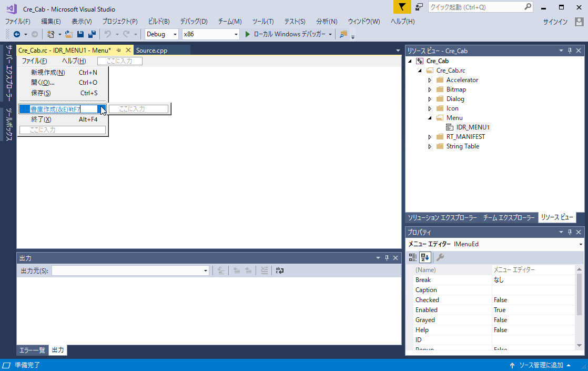Viewport: 588px width, 371px height.
Task: Switch to ソリューション エクスプローラー tab
Action: click(442, 217)
